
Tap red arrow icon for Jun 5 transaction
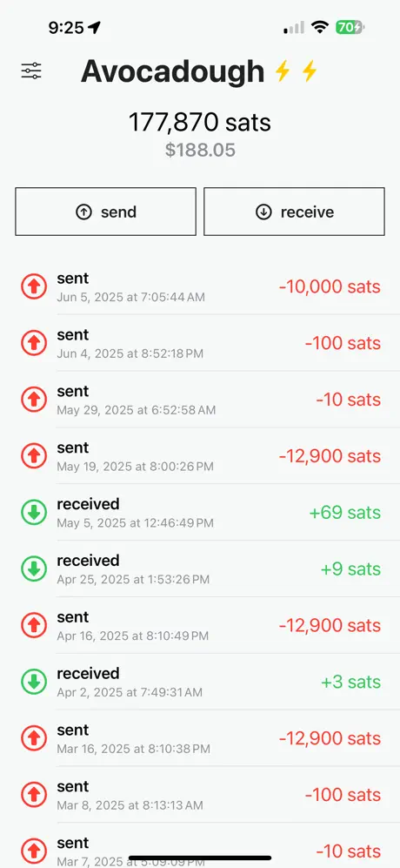pos(34,286)
